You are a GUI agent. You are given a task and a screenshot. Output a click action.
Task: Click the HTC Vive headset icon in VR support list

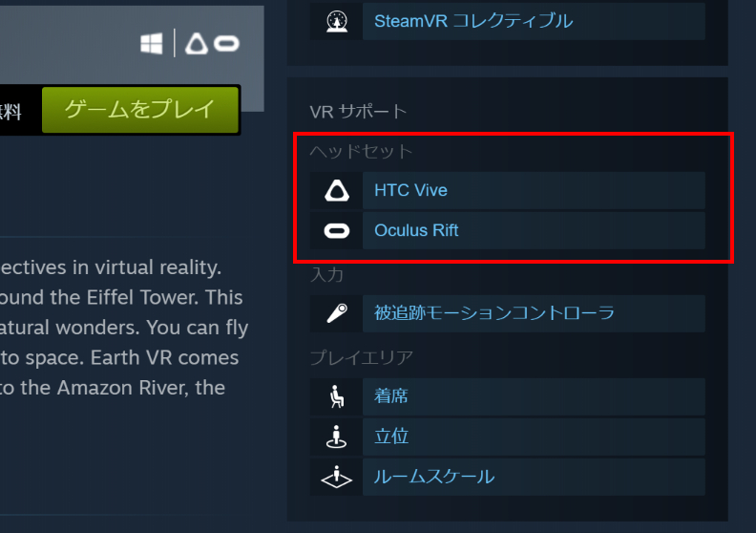click(337, 190)
